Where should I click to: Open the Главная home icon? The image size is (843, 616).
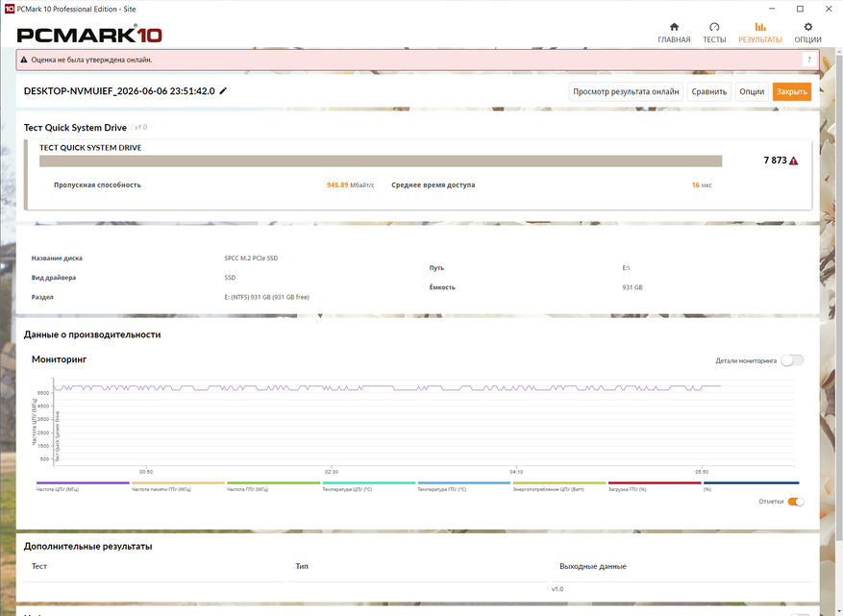click(x=674, y=27)
